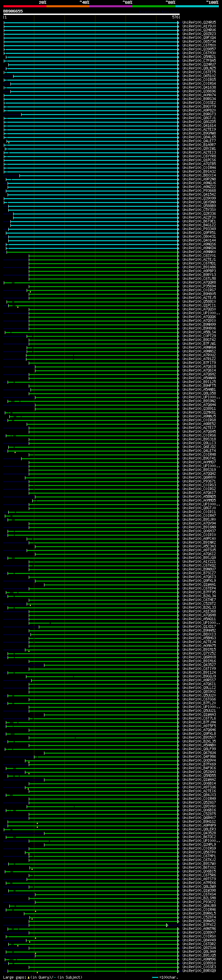This screenshot has height=980, width=222.
Task: Select UniRef100_B9I125 label
Action: click(x=199, y=382)
